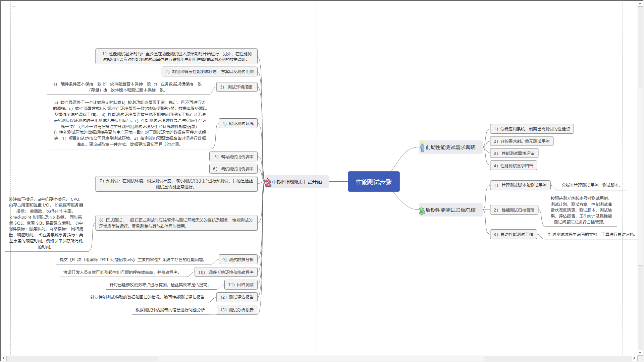Screen dimensions: 644x362
Task: Click note 根据测试评估报告的信息进行问题分析
Action: [x=170, y=310]
